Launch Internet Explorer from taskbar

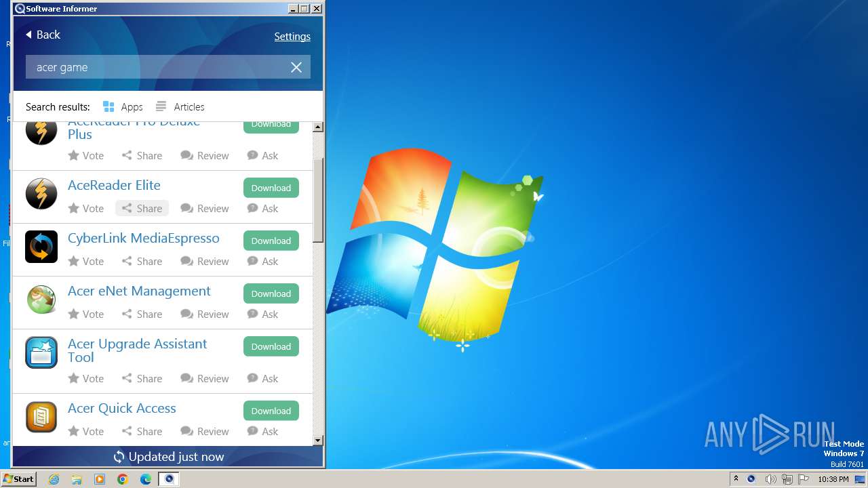point(54,479)
